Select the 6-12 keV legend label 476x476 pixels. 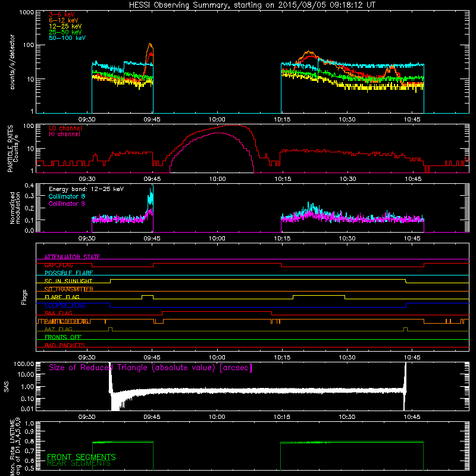(x=64, y=20)
